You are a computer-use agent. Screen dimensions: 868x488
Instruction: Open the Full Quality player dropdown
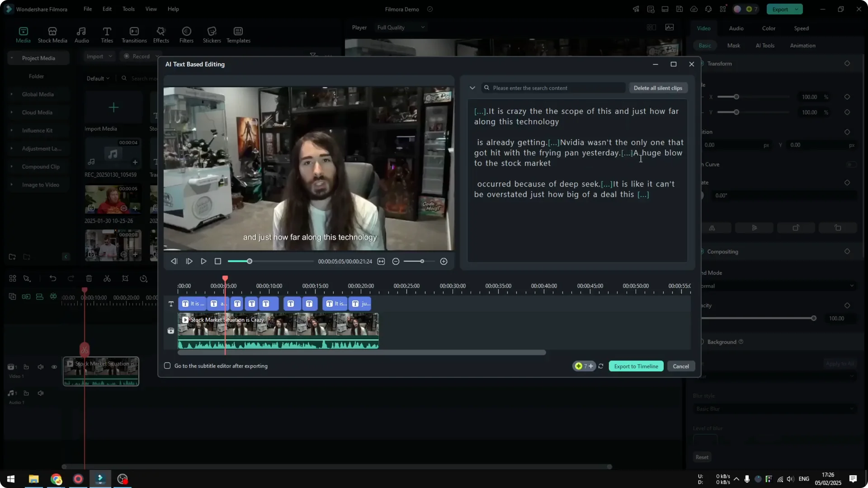[x=401, y=27]
